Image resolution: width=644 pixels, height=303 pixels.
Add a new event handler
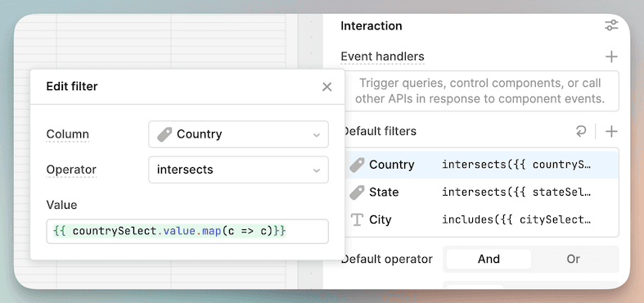(611, 57)
